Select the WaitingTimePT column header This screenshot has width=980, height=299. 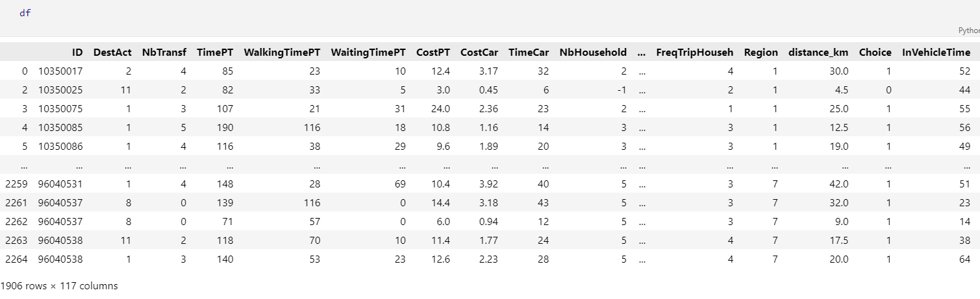click(x=368, y=53)
